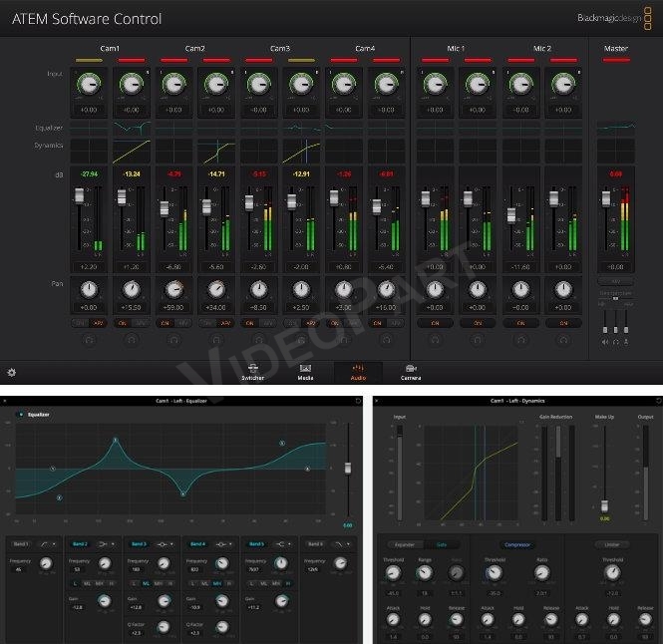Open Master equalizer curve thumbnail
Image resolution: width=663 pixels, height=644 pixels.
(x=616, y=128)
